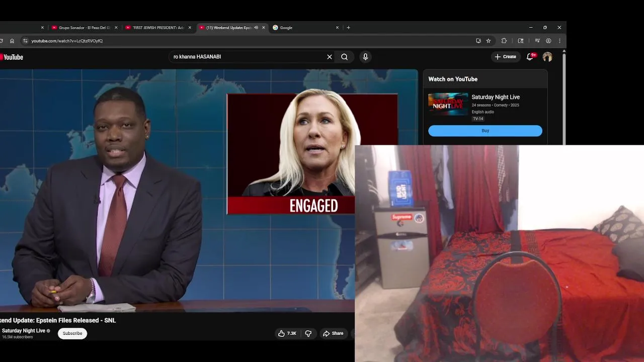Open the Chrome profile icon
This screenshot has width=644, height=362.
[x=548, y=41]
